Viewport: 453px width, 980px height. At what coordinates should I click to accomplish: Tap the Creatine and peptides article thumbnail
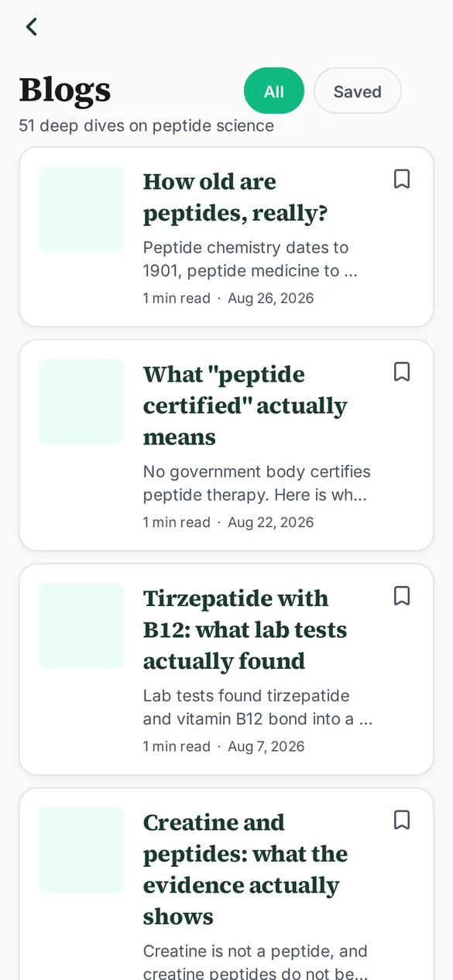[81, 850]
